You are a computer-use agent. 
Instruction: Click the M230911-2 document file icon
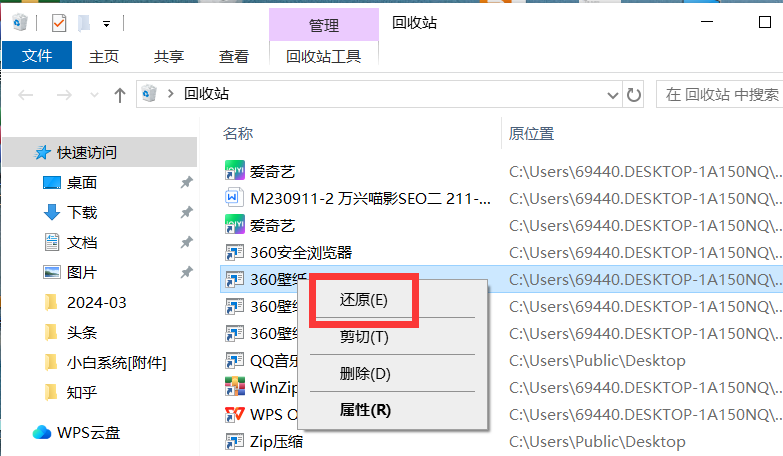click(234, 198)
